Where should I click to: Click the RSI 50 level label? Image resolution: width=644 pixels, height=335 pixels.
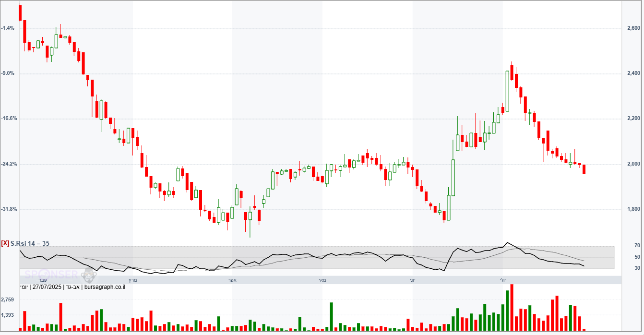637,257
